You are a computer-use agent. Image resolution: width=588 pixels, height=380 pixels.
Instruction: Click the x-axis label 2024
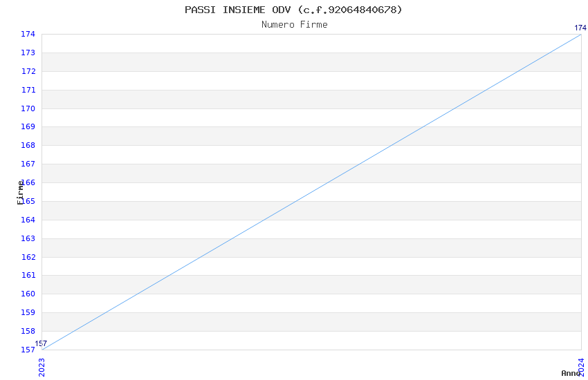[582, 368]
